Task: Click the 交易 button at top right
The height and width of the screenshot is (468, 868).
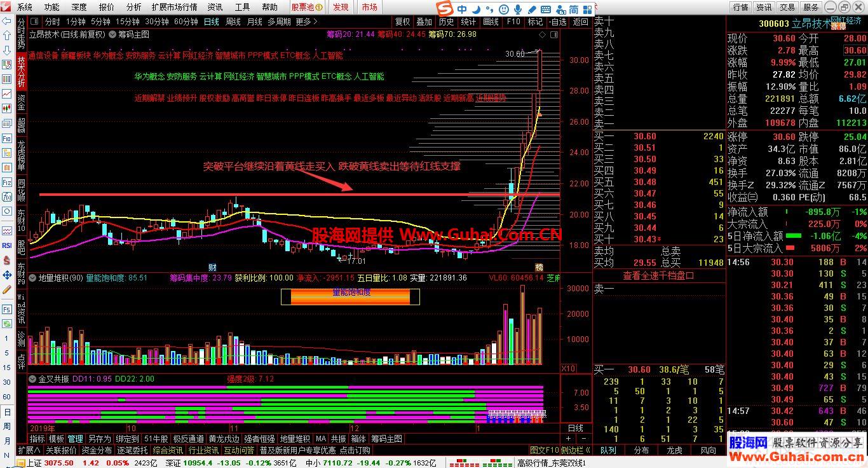Action: (x=788, y=7)
